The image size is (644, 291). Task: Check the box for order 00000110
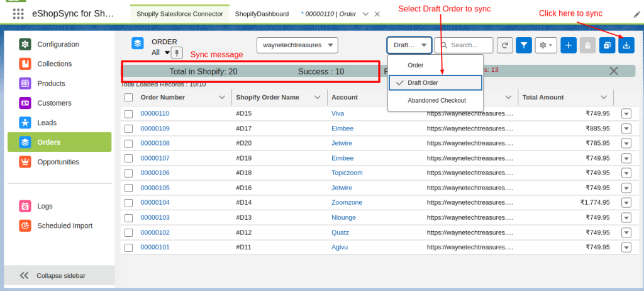point(128,114)
